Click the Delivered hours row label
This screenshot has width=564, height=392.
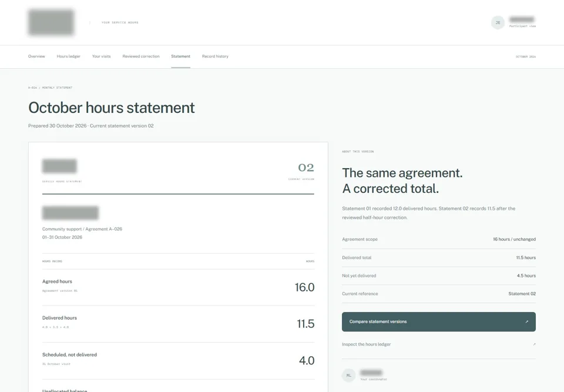(x=59, y=318)
